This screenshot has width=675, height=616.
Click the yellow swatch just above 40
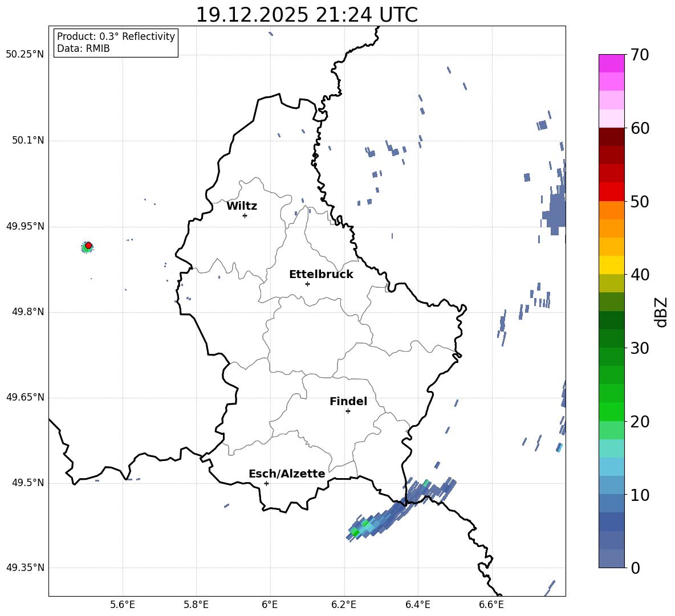click(611, 265)
